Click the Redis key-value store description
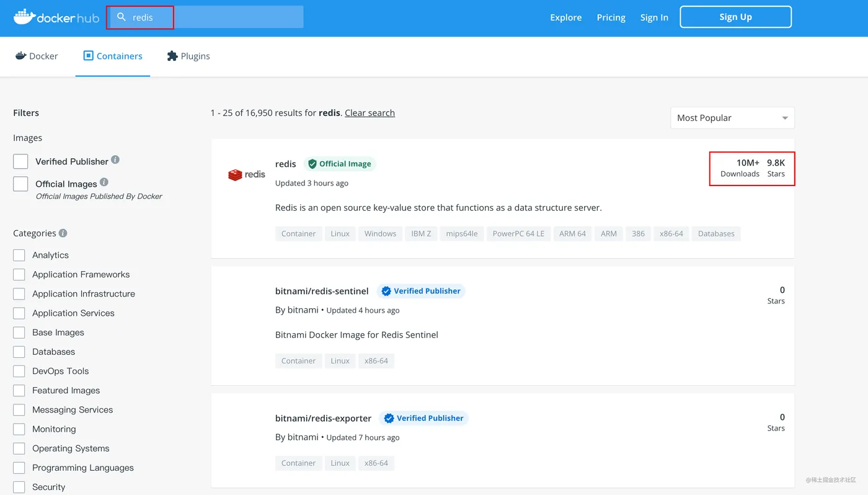The width and height of the screenshot is (868, 495). [x=438, y=208]
